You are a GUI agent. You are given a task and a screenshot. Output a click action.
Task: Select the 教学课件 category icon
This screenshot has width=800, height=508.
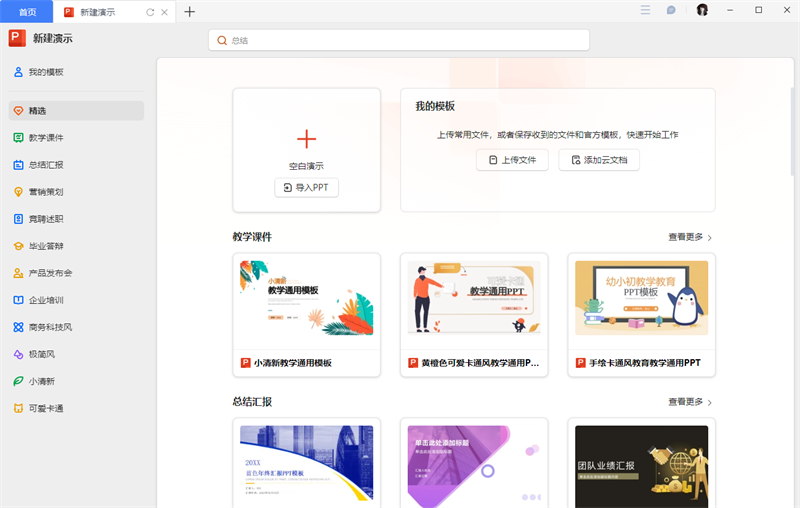coord(18,137)
